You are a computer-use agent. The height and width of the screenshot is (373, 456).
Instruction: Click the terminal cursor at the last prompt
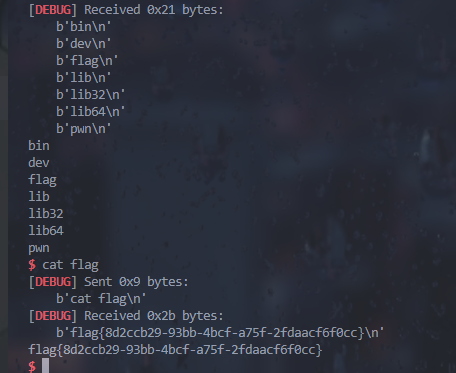click(x=46, y=366)
